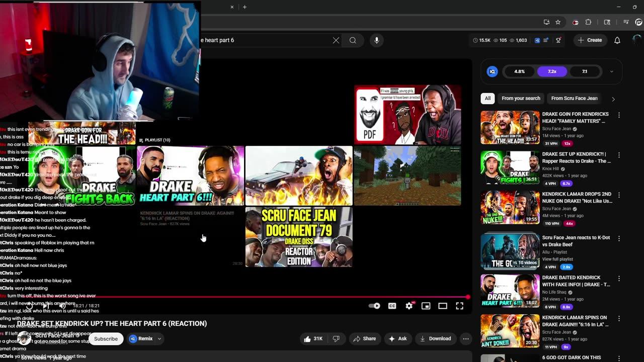Dislike the video
Screen dimensions: 644x362
click(336, 339)
